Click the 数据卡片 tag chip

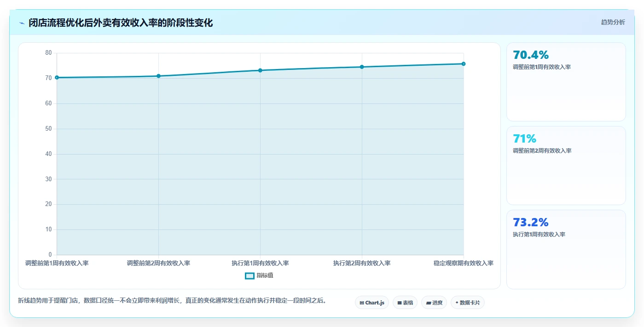[468, 303]
